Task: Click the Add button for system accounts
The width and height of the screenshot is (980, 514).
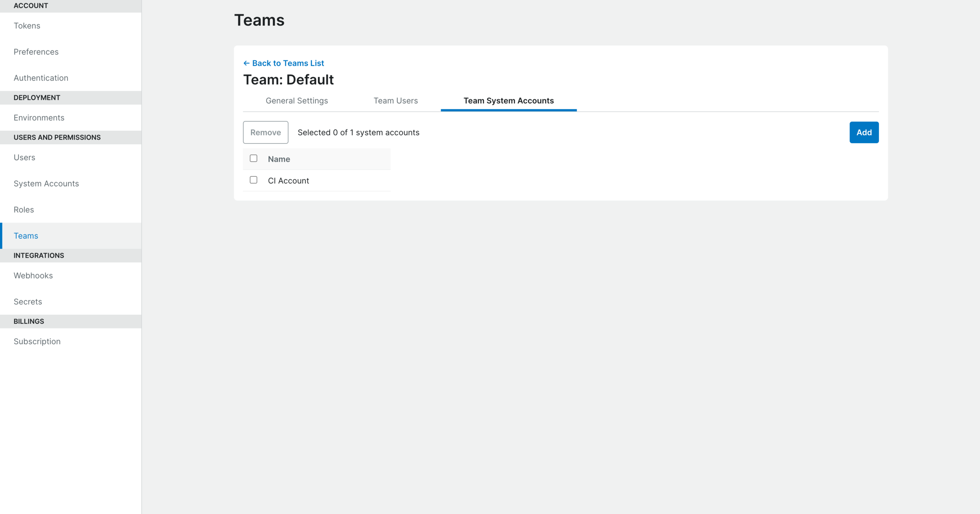Action: 864,132
